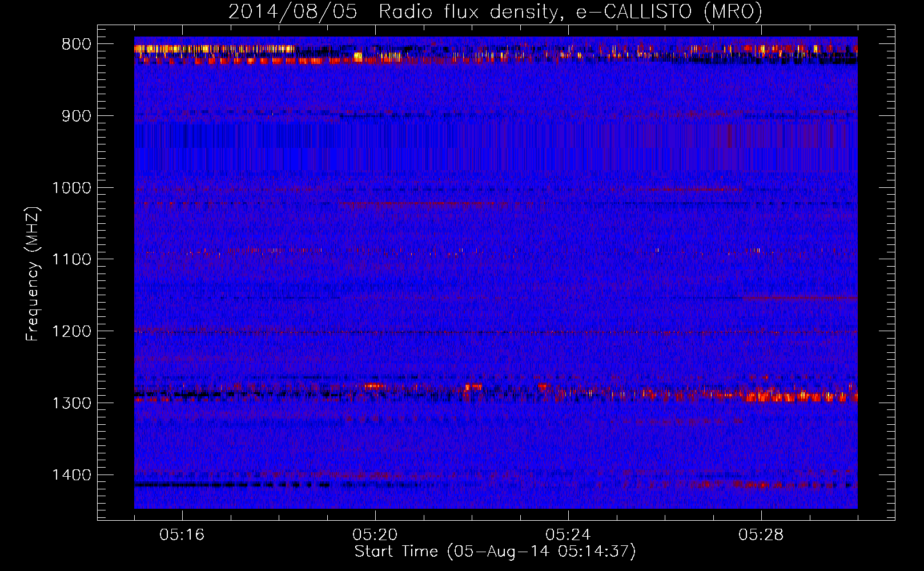Click the 'Start Time (05-Aug-14 05:14:37)' x-axis label
The image size is (924, 571).
(x=495, y=552)
